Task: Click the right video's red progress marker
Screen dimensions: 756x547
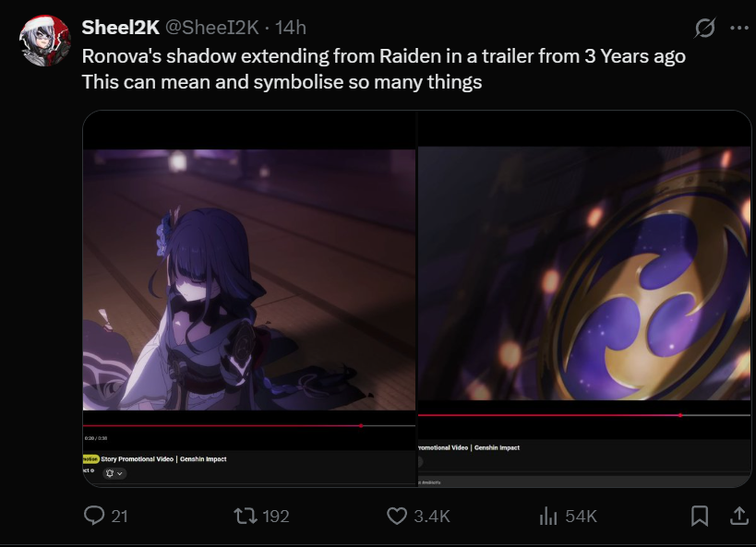Action: pos(680,415)
